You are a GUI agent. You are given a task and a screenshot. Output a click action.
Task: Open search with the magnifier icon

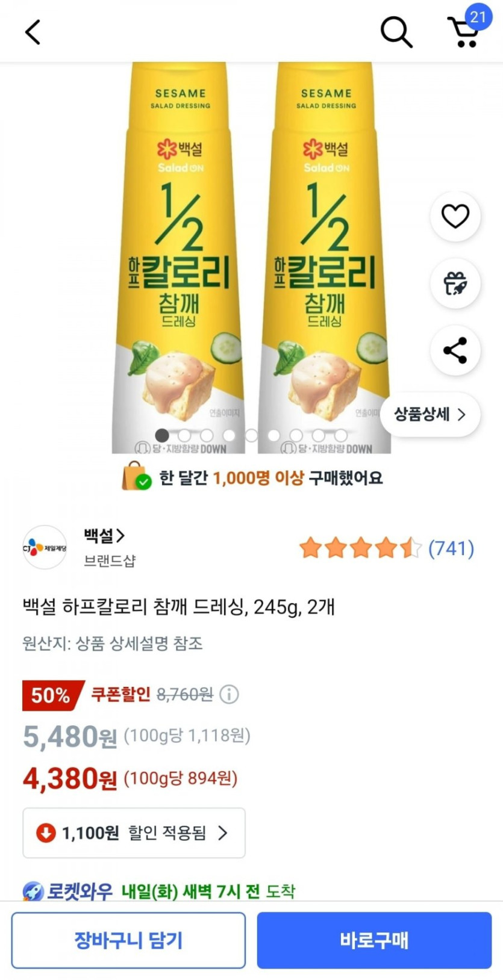point(396,31)
